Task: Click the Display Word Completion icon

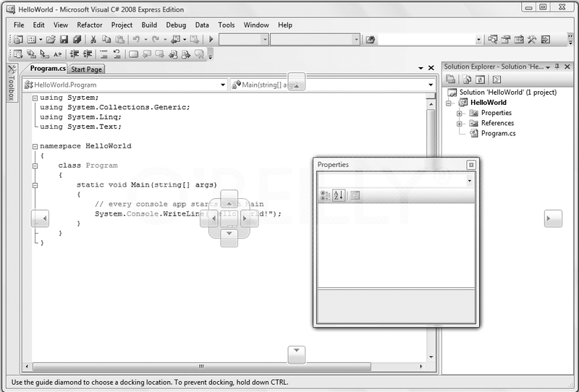Action: coord(58,54)
